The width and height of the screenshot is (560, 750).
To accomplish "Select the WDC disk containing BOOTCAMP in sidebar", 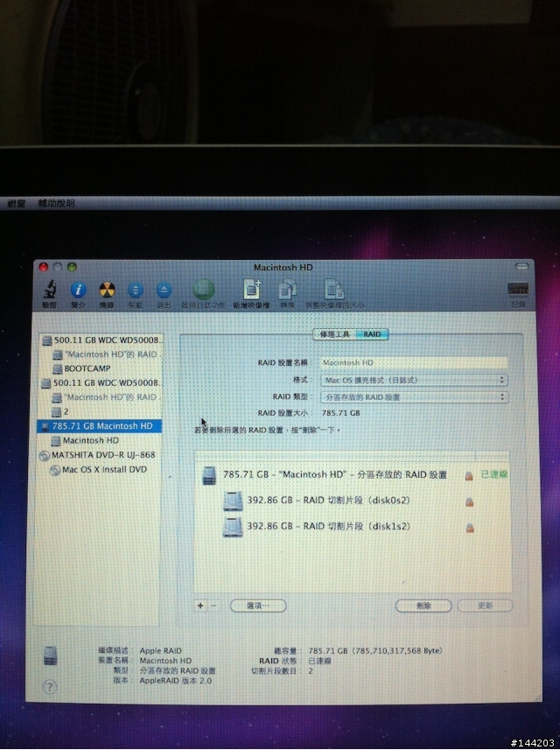I will click(x=101, y=340).
